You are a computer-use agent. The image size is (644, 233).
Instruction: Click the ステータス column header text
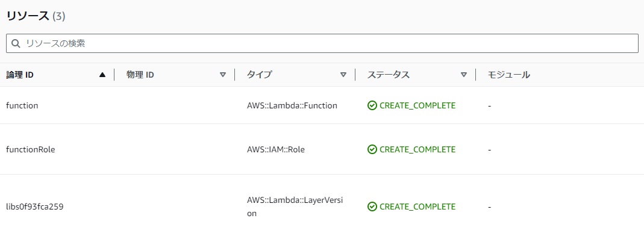[388, 75]
